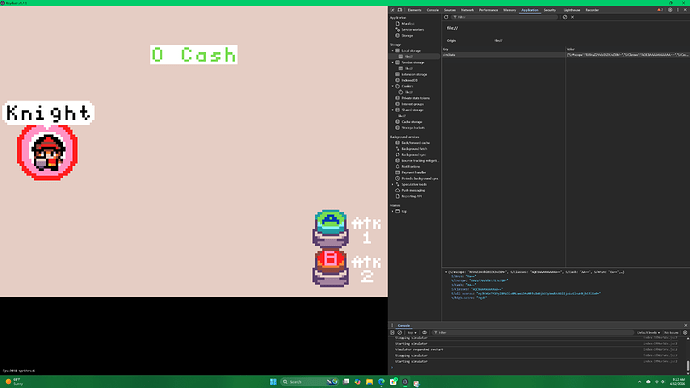Screen dimensions: 690x388
Task: Click the No Issues button
Action: pos(671,333)
